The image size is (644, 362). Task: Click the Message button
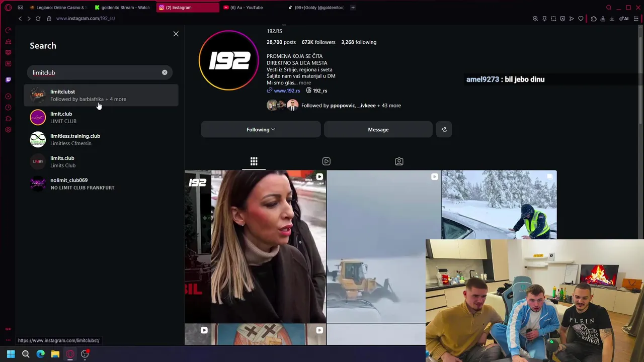click(x=378, y=130)
